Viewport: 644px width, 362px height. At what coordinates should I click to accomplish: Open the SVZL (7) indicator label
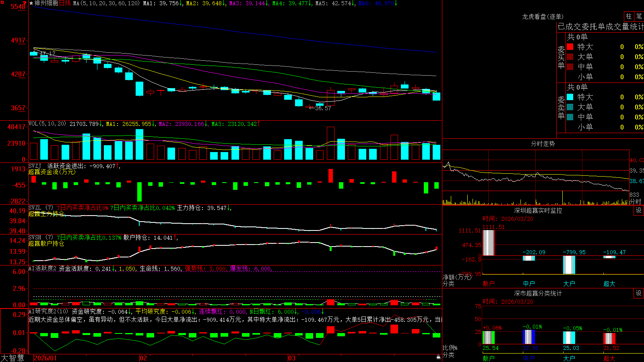(x=41, y=208)
